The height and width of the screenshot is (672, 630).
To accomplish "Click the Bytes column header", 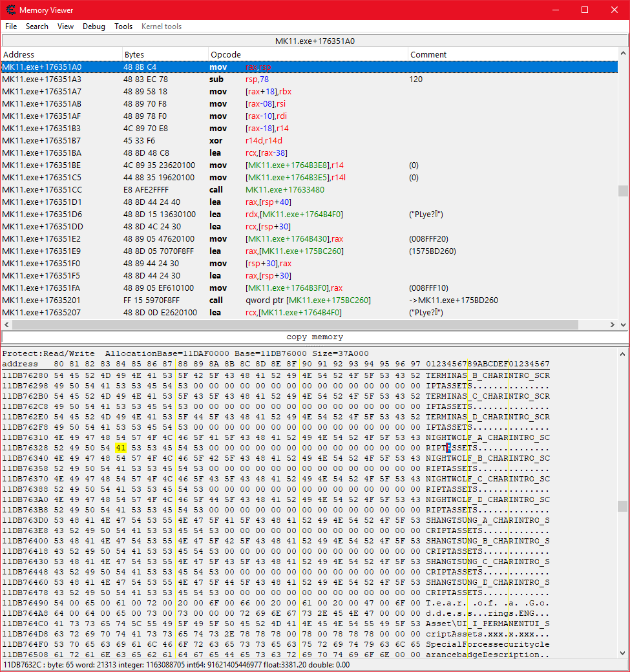I will tap(165, 54).
